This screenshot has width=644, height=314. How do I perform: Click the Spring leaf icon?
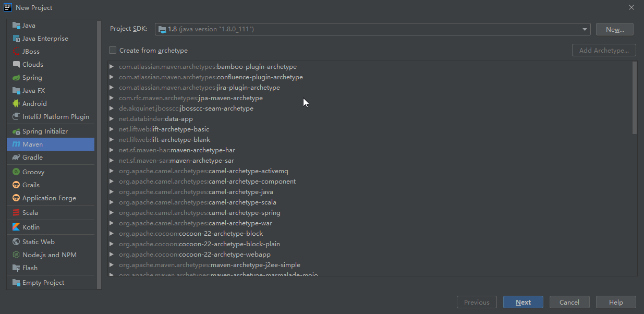pos(16,77)
